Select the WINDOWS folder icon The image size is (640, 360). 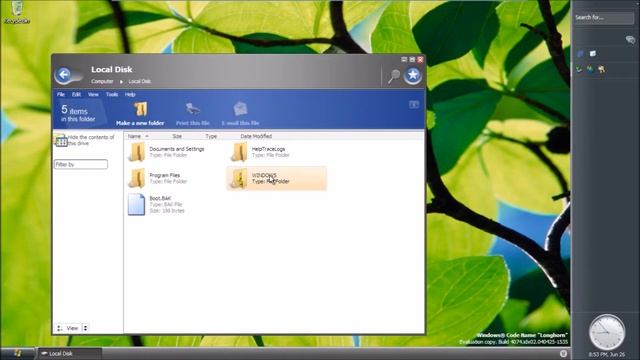239,178
